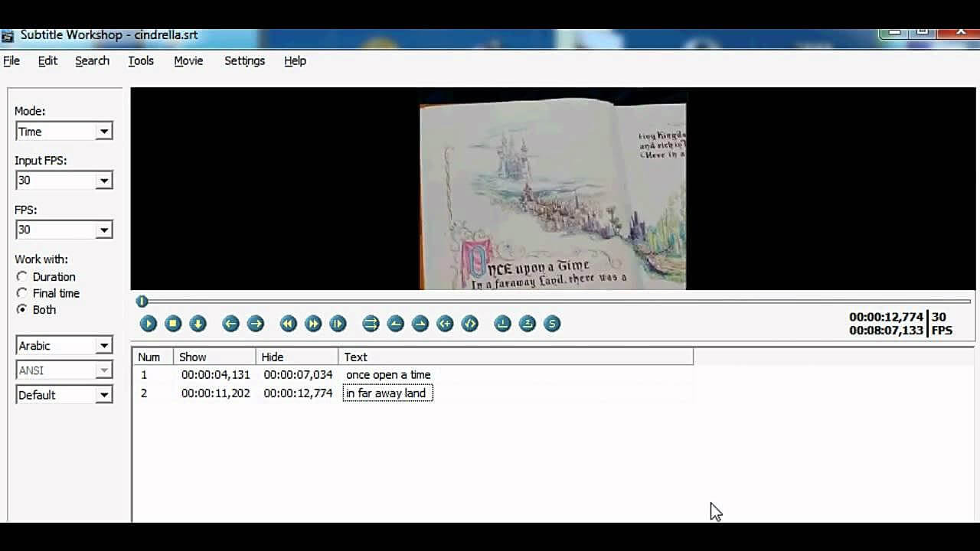Click the Hide column header

click(297, 357)
